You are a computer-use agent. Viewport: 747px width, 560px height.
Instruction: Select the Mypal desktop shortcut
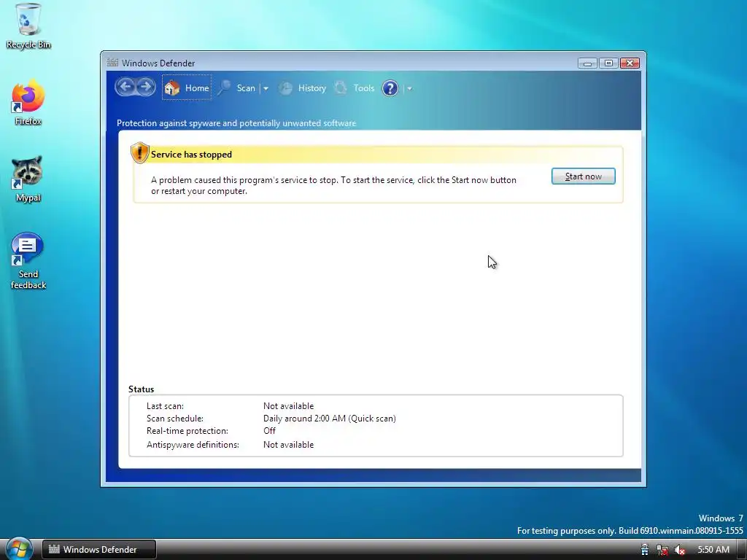28,179
